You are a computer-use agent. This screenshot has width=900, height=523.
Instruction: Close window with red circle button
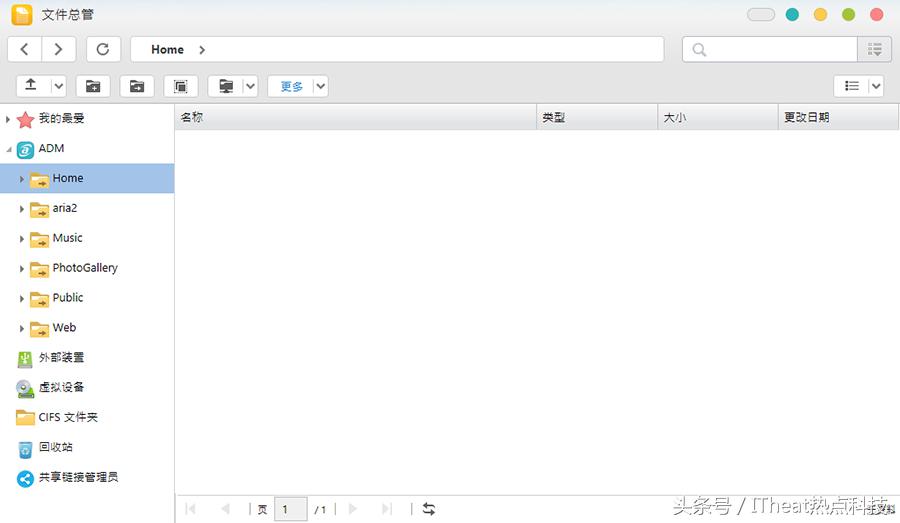click(876, 14)
